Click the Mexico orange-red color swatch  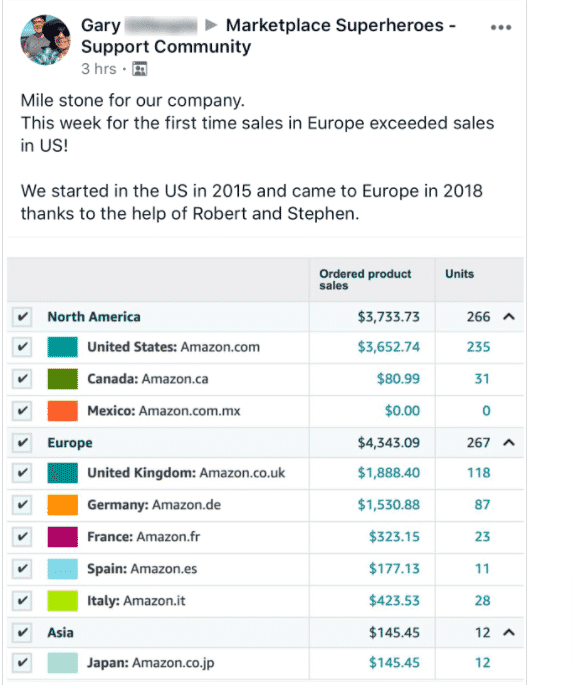point(62,411)
